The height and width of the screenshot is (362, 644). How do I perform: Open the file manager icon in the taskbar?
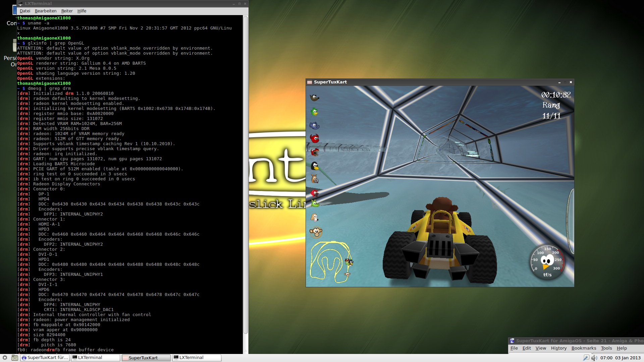tap(14, 358)
